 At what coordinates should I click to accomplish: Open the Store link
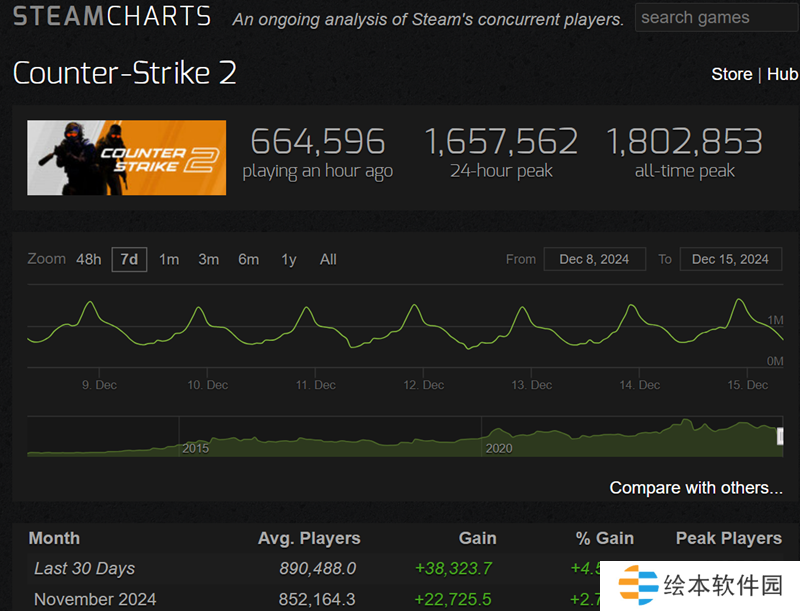[x=731, y=74]
